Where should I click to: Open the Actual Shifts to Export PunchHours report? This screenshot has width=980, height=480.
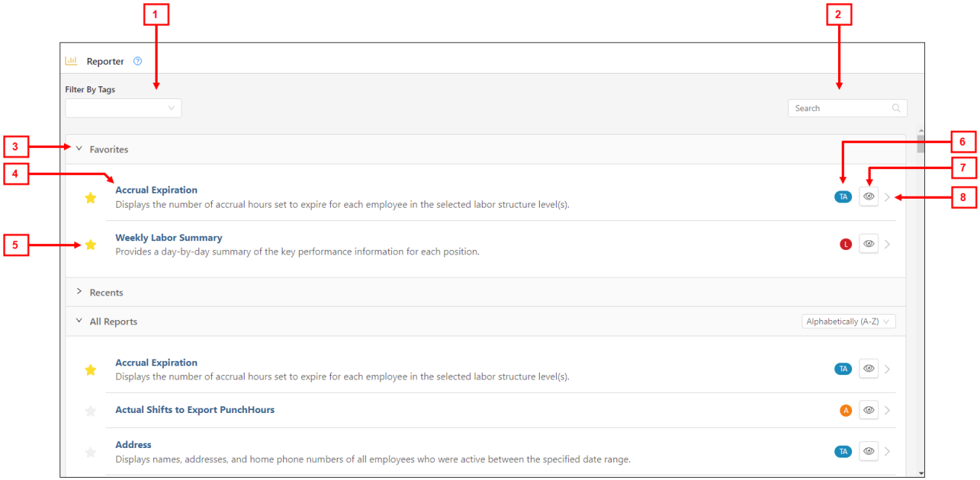click(195, 409)
